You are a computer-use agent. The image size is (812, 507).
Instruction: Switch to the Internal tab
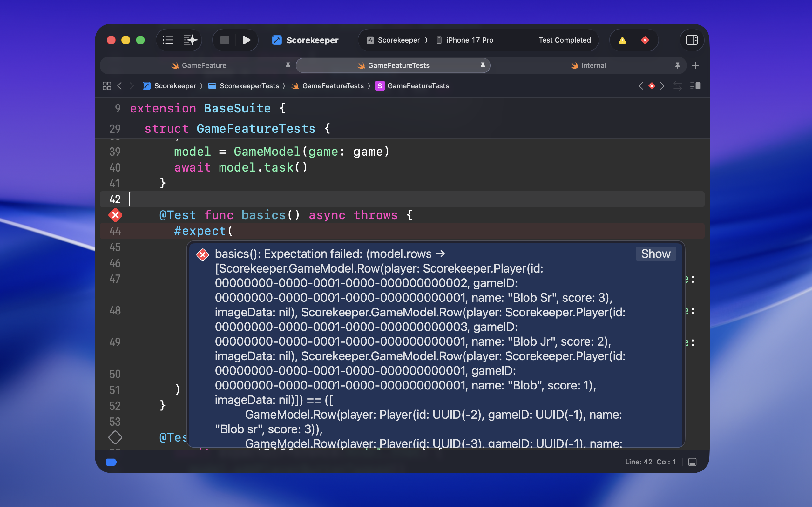[593, 65]
